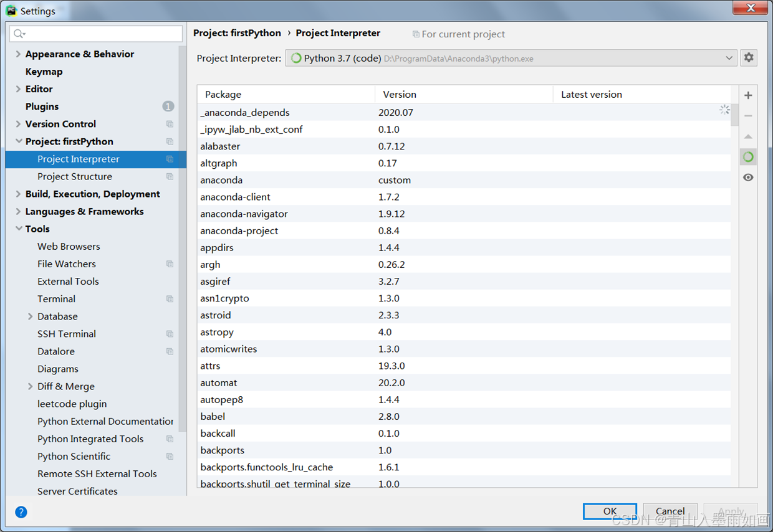The image size is (773, 532).
Task: Open the leetcode plugin settings
Action: tap(72, 404)
